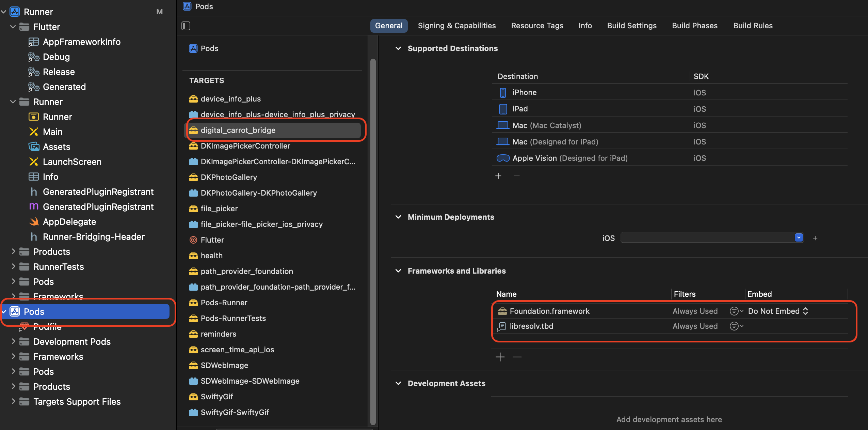Remove the selected framework or library
The width and height of the screenshot is (868, 430).
click(517, 357)
